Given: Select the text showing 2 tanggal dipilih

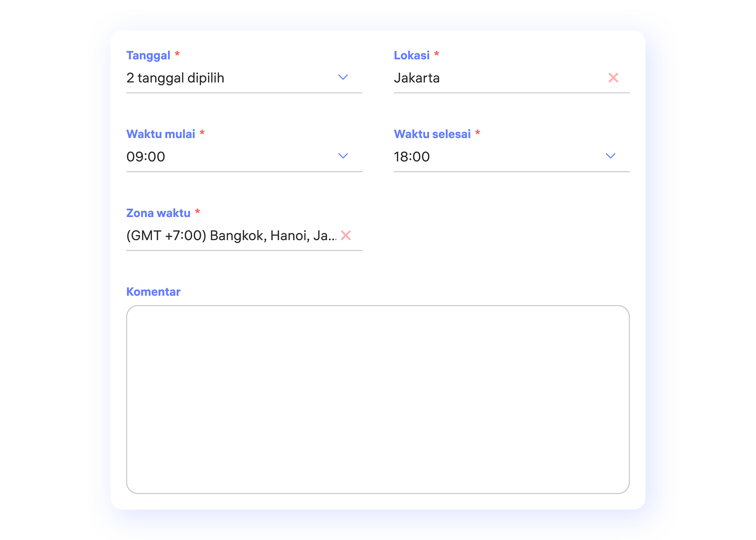Looking at the screenshot, I should pyautogui.click(x=175, y=78).
